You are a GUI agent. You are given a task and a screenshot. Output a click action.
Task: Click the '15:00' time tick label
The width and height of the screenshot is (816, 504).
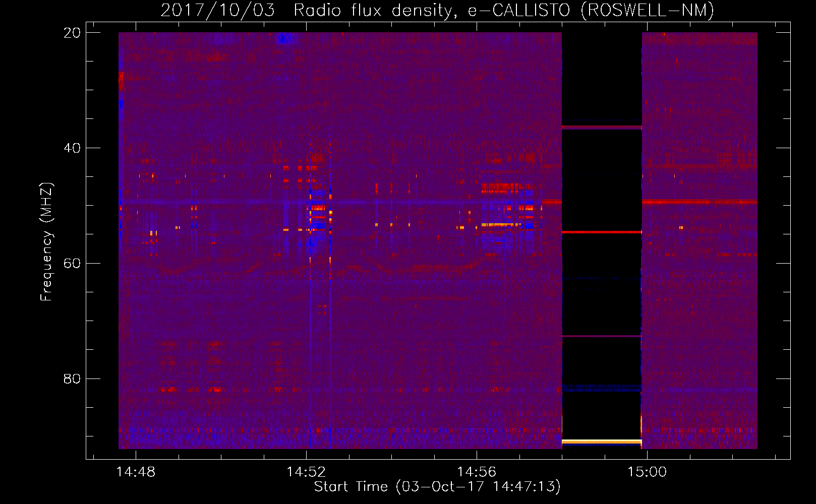click(647, 472)
